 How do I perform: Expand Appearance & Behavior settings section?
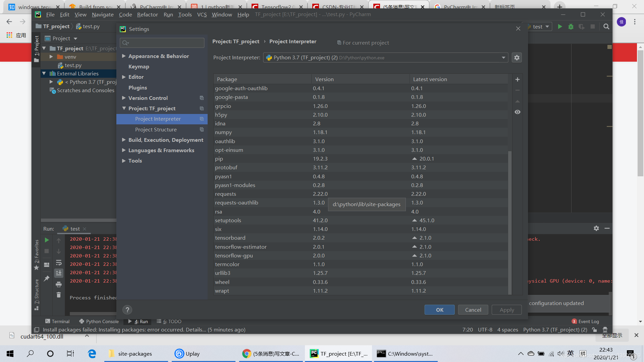[x=124, y=56]
